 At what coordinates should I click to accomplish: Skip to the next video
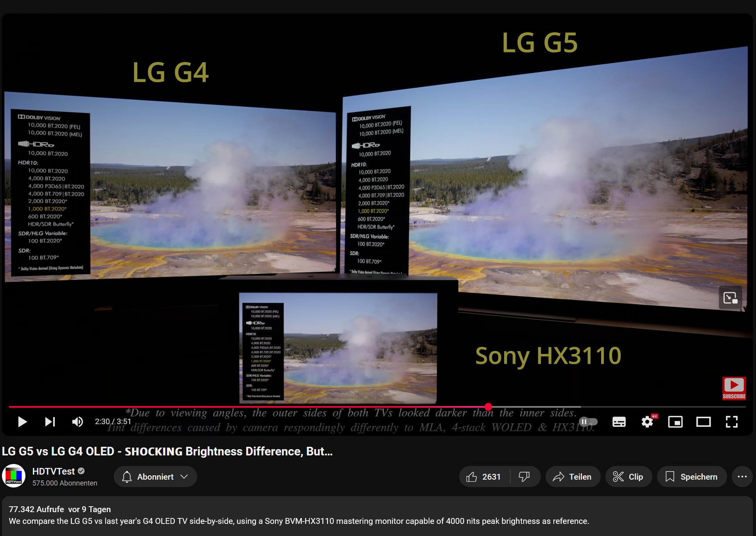pyautogui.click(x=50, y=422)
